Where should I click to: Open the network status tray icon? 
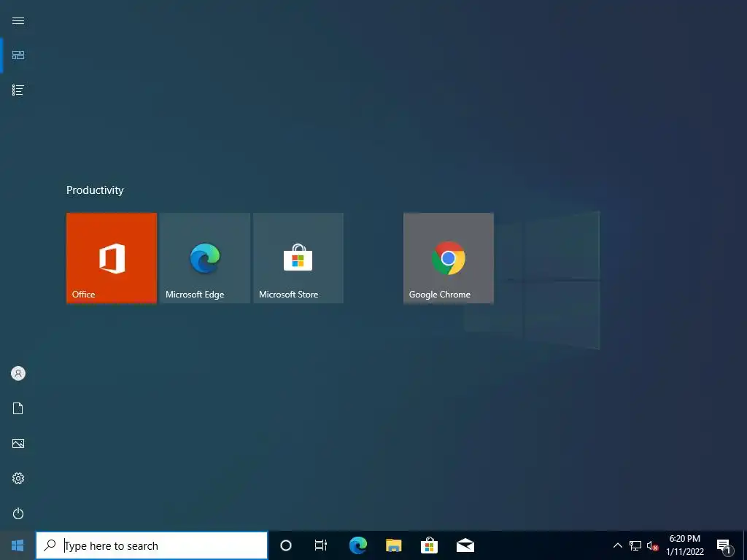(635, 545)
